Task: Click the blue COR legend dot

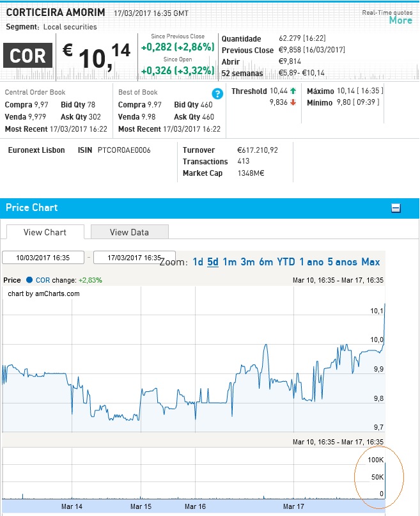Action: point(29,280)
